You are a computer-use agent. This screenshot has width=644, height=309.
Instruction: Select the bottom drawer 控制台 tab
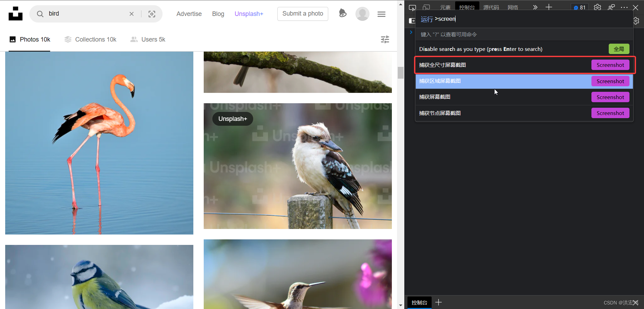coord(419,302)
